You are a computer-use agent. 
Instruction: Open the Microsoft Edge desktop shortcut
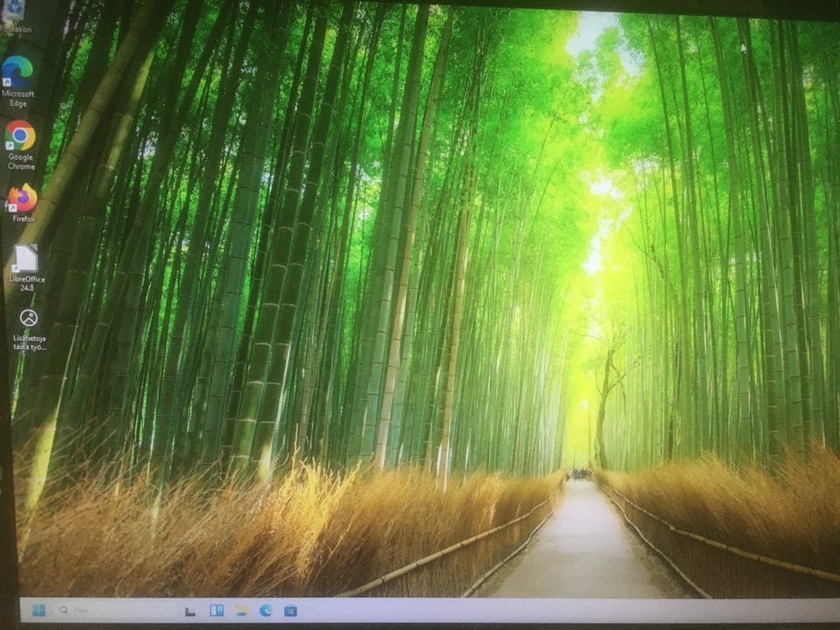click(x=17, y=80)
